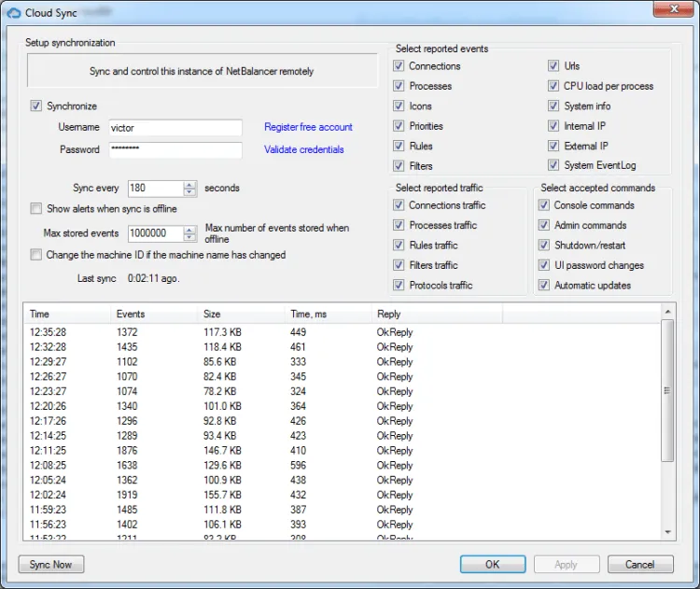Disable Protocols traffic reporting

[x=399, y=285]
